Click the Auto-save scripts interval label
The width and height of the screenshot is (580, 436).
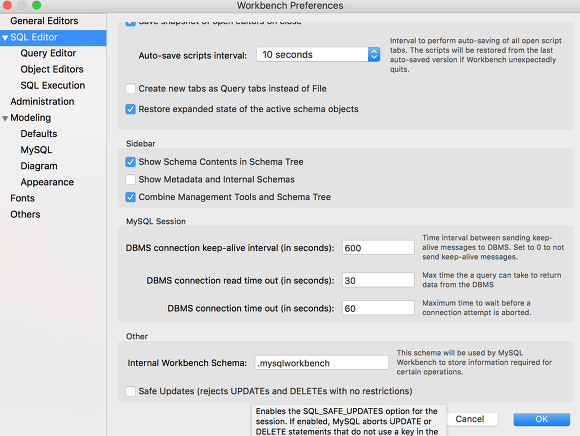(193, 55)
